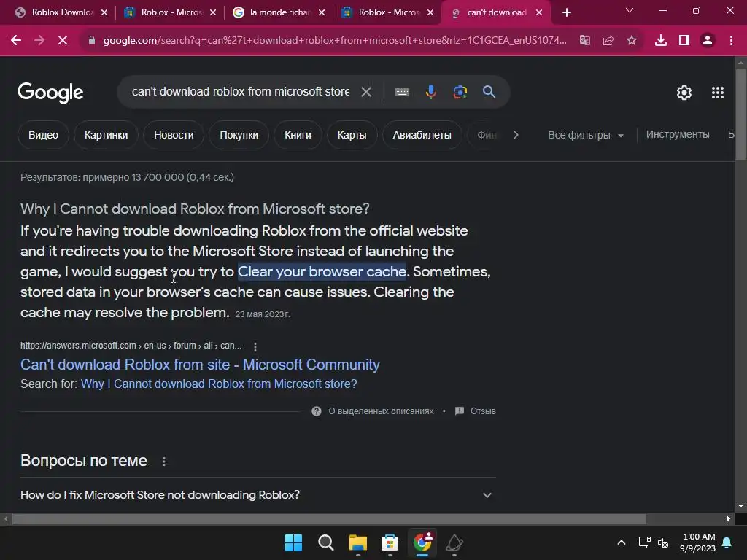
Task: Click the translate page icon
Action: pos(584,41)
